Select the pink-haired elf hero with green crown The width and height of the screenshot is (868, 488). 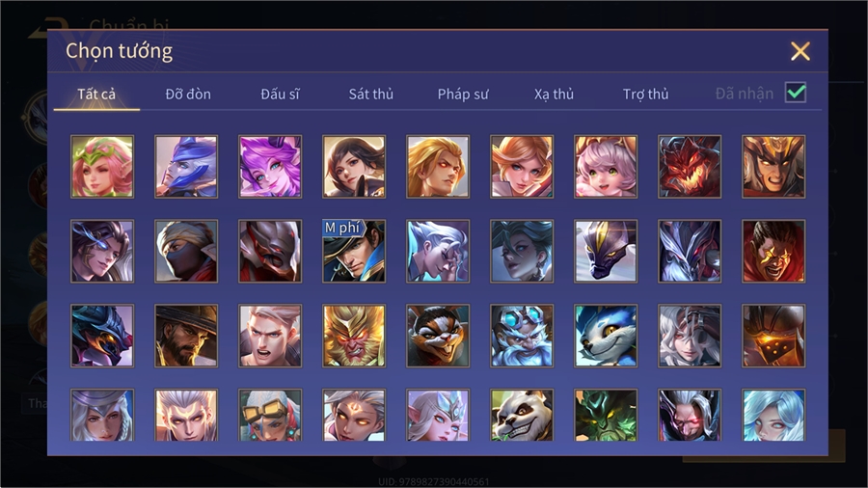pyautogui.click(x=102, y=167)
